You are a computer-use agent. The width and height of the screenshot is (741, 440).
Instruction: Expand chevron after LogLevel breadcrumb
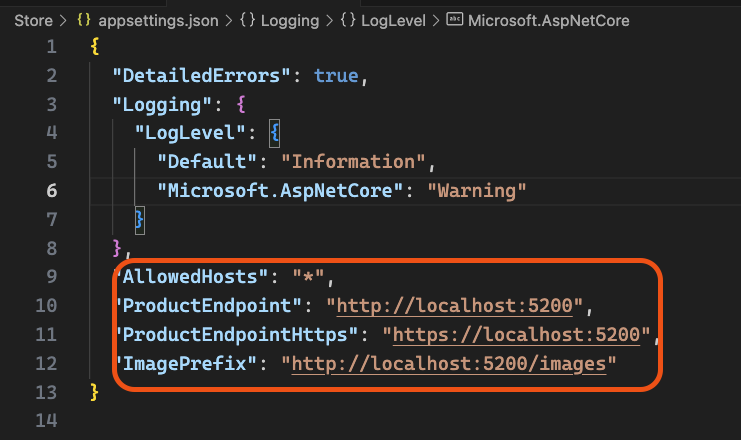pos(436,21)
